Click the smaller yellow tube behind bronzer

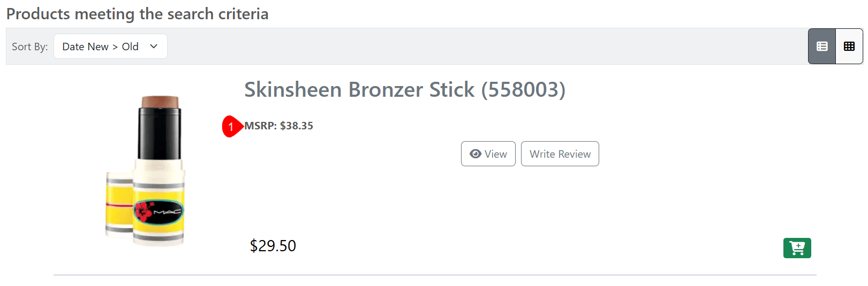tap(119, 203)
